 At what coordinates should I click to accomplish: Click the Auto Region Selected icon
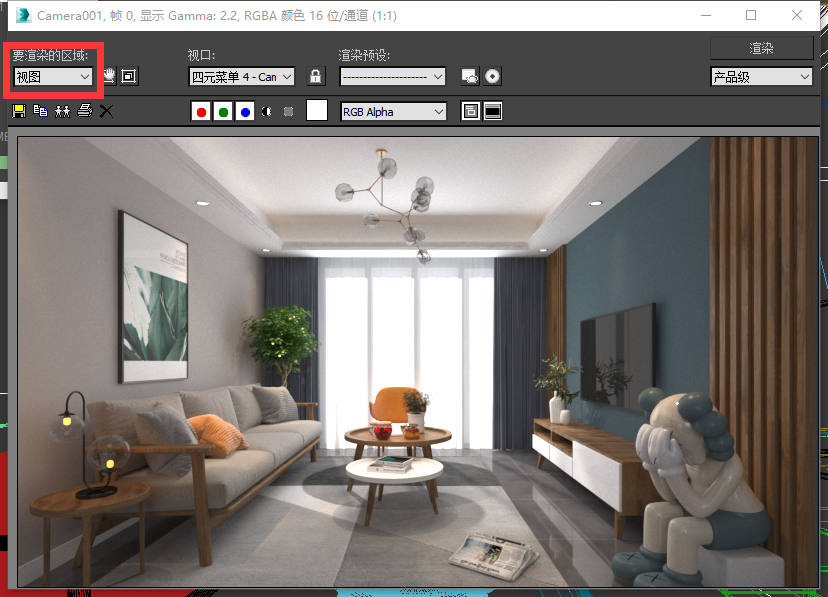click(x=129, y=76)
